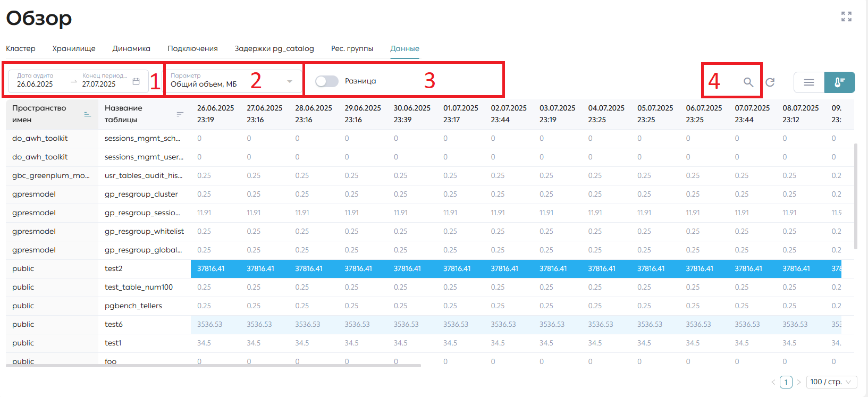Screen dimensions: 868x397
Task: Click the fullscreen expand icon
Action: point(846,16)
